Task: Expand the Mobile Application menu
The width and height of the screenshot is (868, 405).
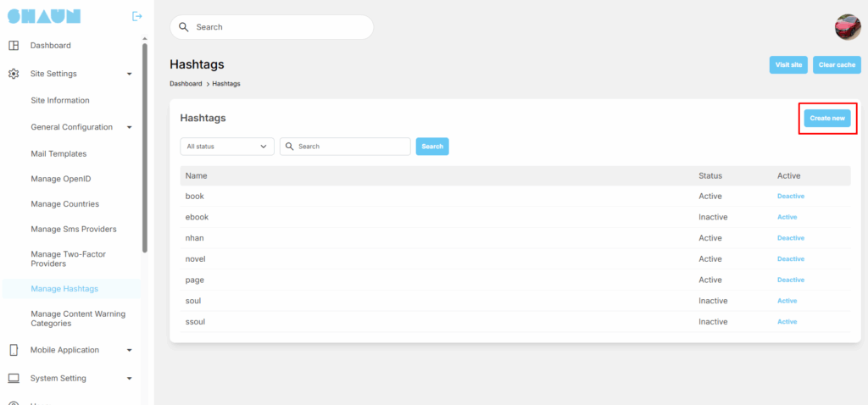Action: [130, 350]
